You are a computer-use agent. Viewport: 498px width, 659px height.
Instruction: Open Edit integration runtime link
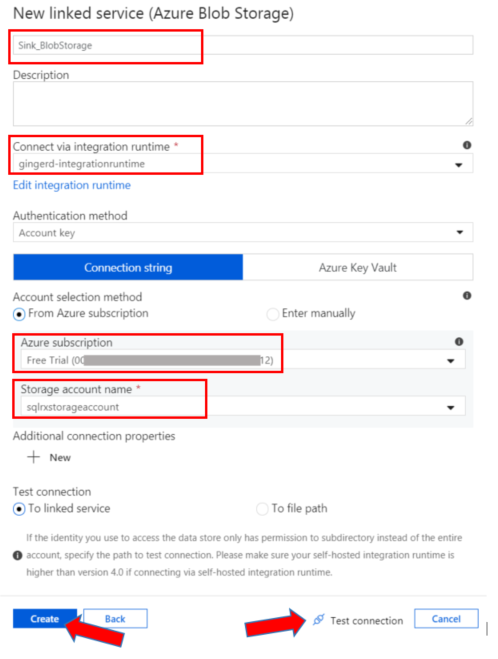pyautogui.click(x=72, y=185)
